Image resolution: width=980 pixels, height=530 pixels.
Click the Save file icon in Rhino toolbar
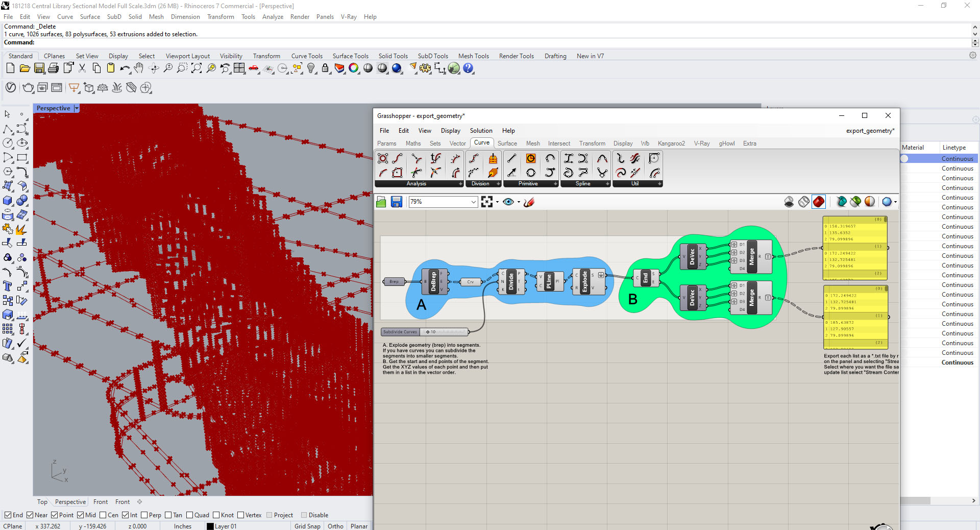coord(39,68)
